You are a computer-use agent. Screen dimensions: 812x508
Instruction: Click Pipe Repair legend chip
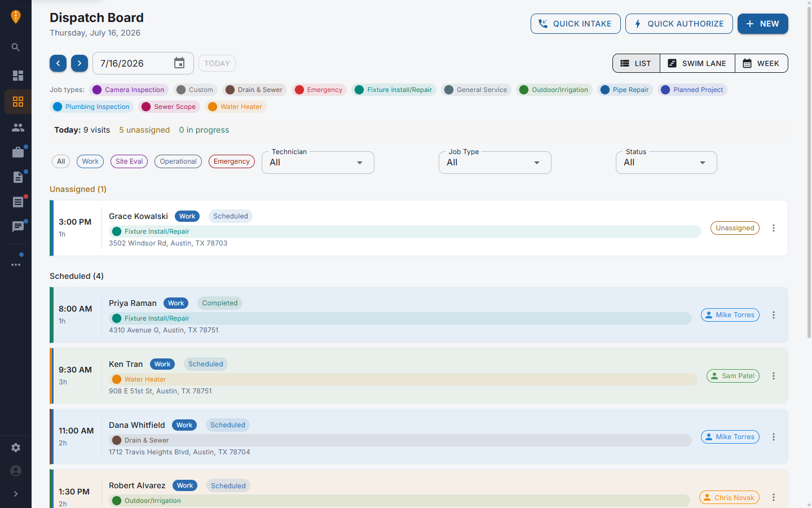pyautogui.click(x=625, y=90)
